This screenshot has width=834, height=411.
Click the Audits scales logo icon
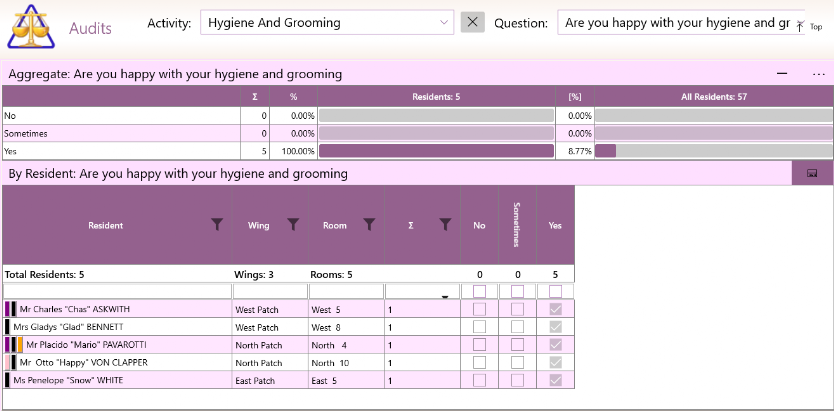[31, 27]
